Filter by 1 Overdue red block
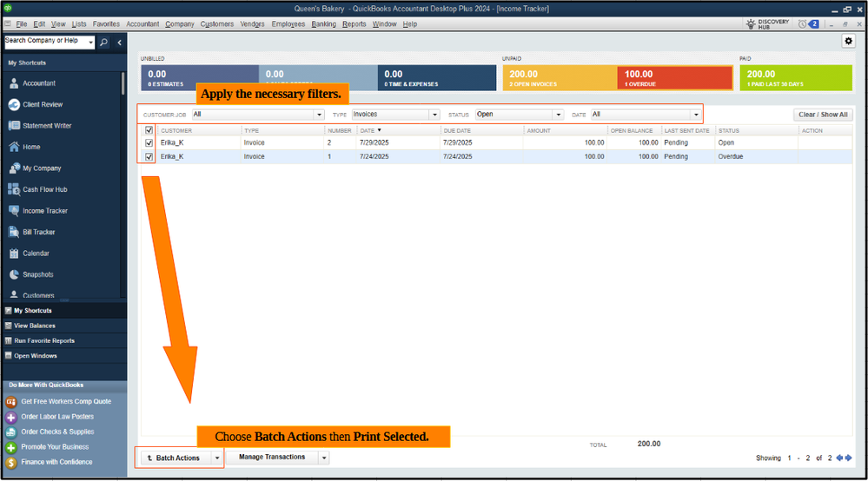 tap(674, 78)
